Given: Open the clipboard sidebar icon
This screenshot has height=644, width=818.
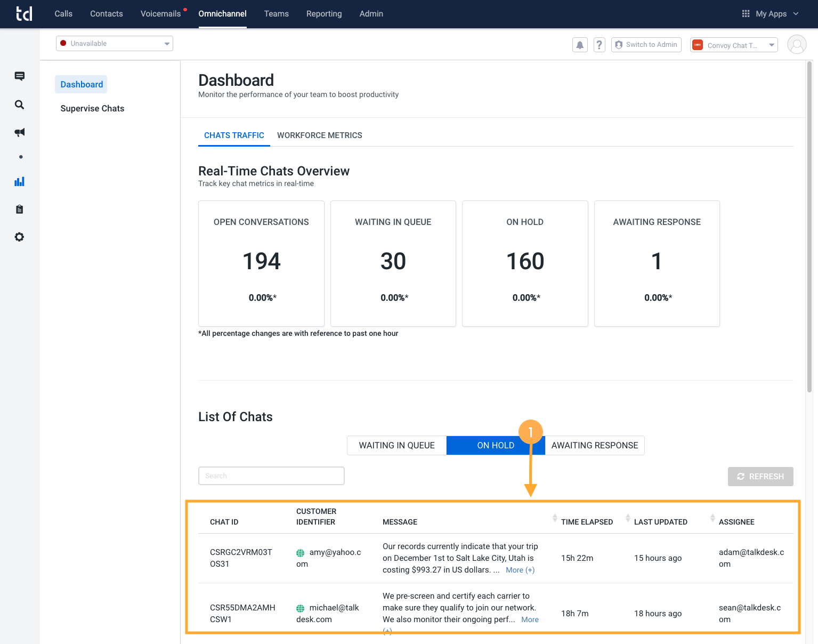Looking at the screenshot, I should coord(20,210).
